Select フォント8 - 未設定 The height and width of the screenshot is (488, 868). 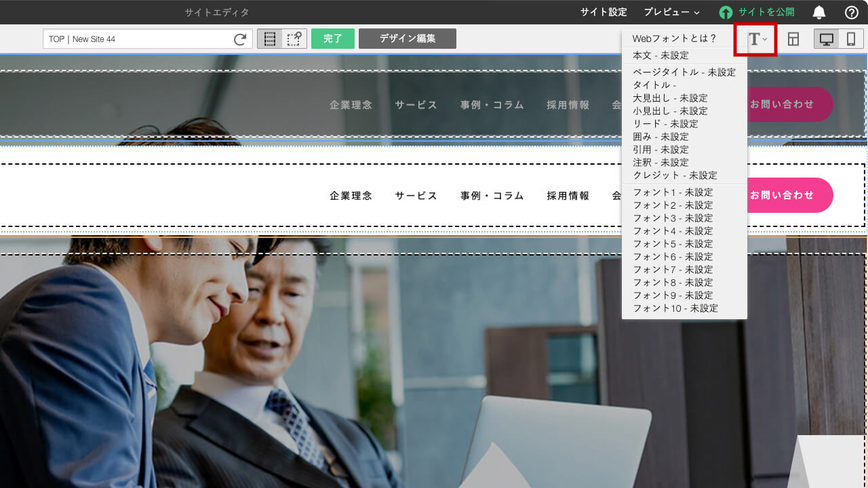673,282
